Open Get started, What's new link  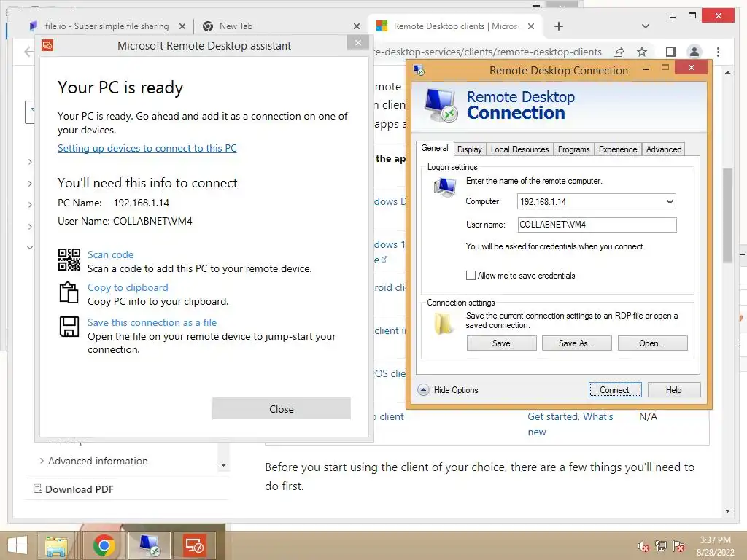[570, 424]
